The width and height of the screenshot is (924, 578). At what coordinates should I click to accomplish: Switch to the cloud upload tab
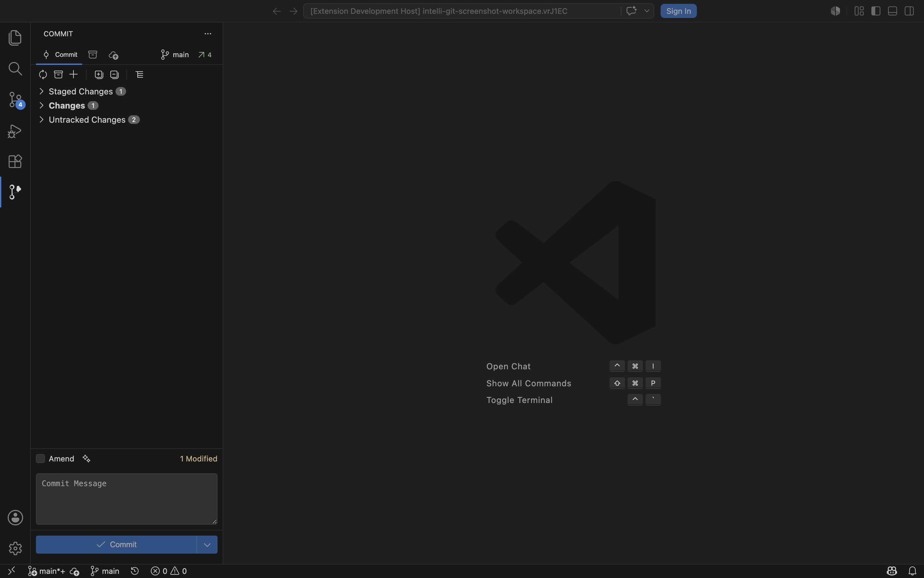point(113,55)
